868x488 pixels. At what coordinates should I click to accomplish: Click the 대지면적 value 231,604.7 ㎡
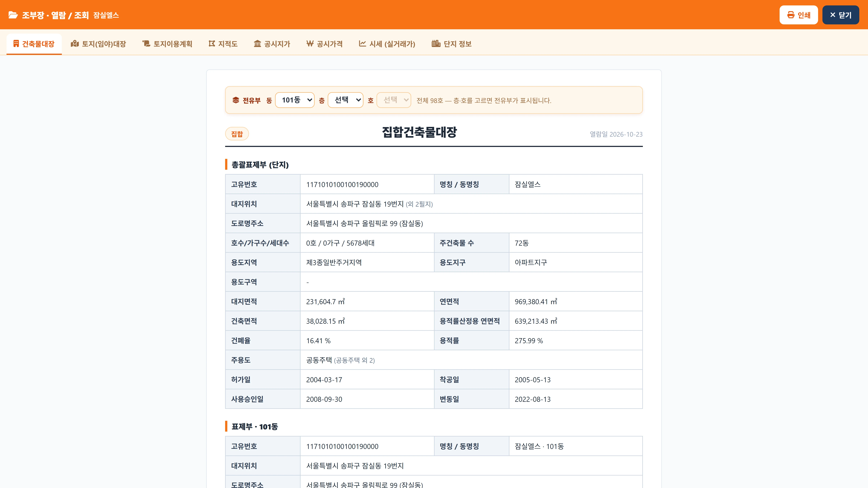click(325, 301)
